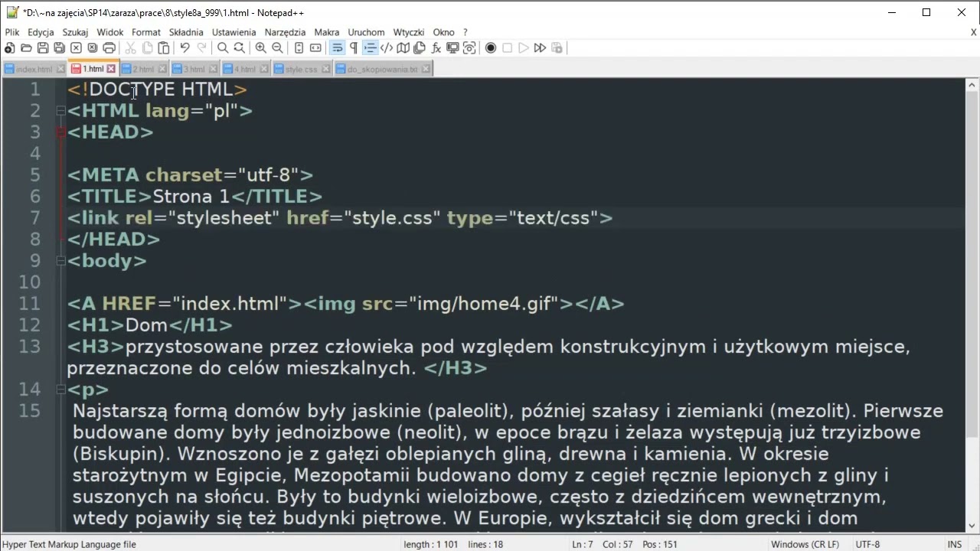Toggle the file Monitoring eye icon
Viewport: 980px width, 551px height.
(x=469, y=48)
